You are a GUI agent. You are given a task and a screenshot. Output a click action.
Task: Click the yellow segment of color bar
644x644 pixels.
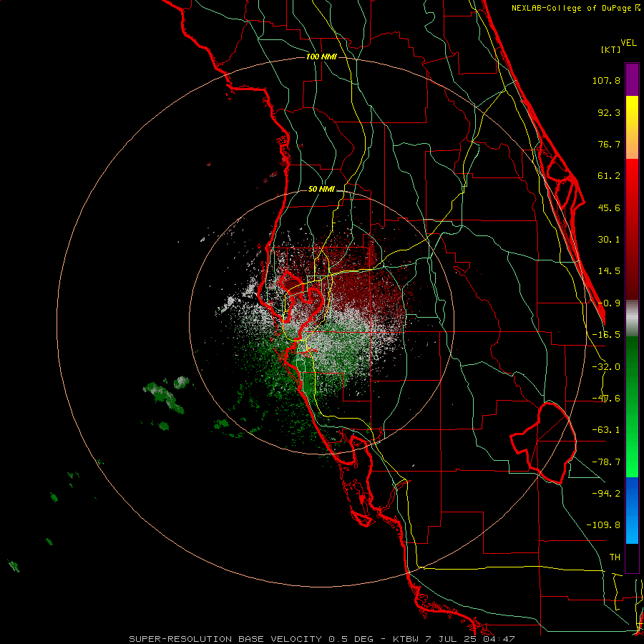click(x=632, y=127)
